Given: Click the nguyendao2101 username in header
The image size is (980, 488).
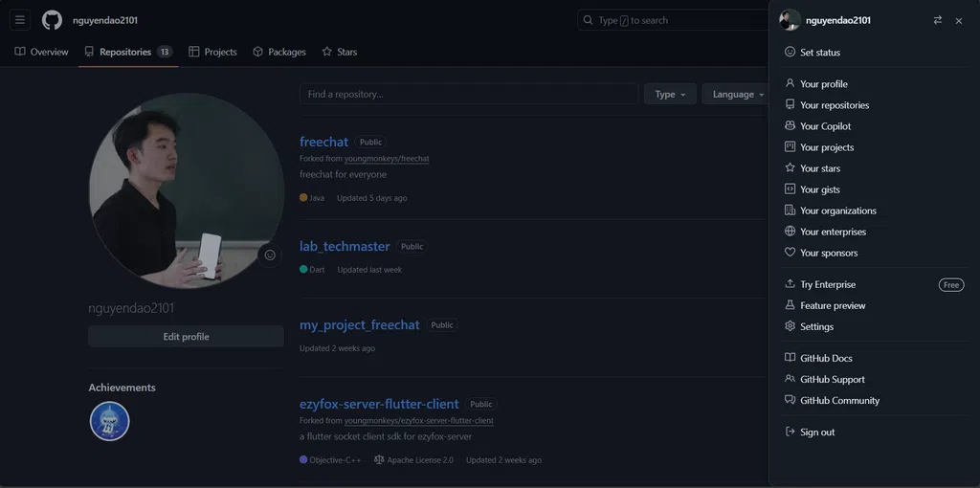Looking at the screenshot, I should pyautogui.click(x=105, y=20).
